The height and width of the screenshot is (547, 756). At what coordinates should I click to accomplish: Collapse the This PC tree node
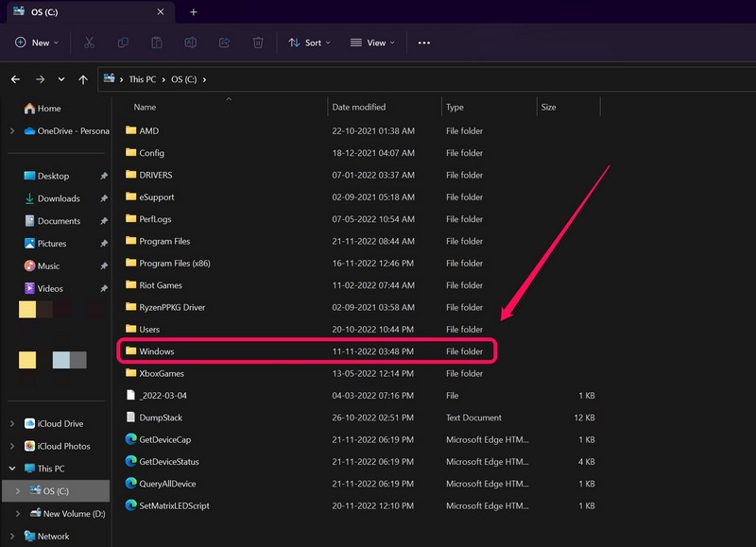[11, 469]
